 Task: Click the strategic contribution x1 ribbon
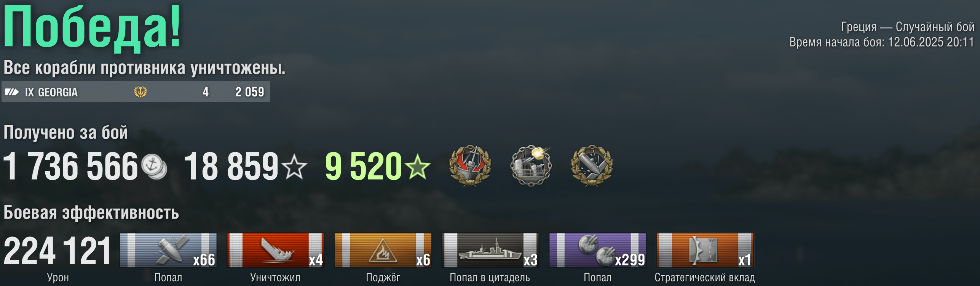[x=705, y=250]
